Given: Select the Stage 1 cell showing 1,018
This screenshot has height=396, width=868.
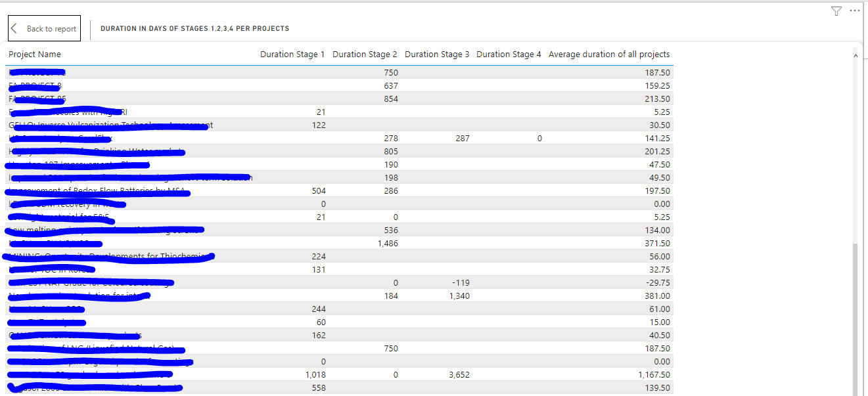Looking at the screenshot, I should [x=315, y=375].
